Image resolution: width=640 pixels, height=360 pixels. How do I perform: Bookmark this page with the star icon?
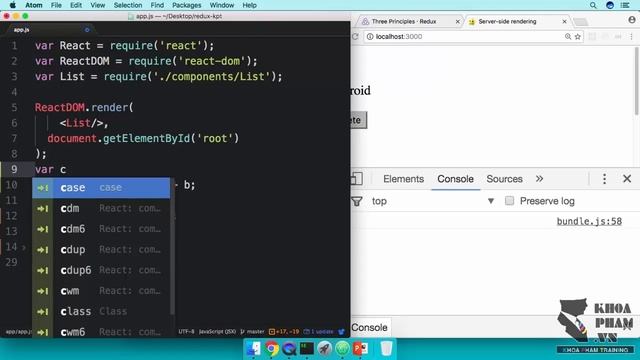tap(578, 37)
